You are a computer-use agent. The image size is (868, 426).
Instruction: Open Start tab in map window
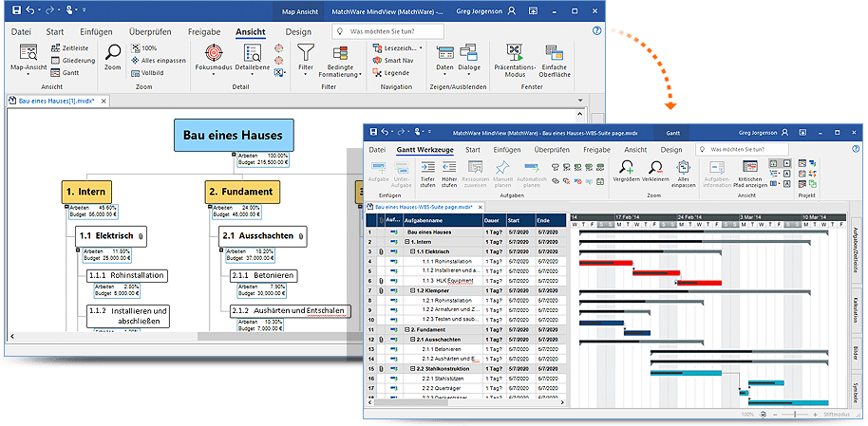55,31
